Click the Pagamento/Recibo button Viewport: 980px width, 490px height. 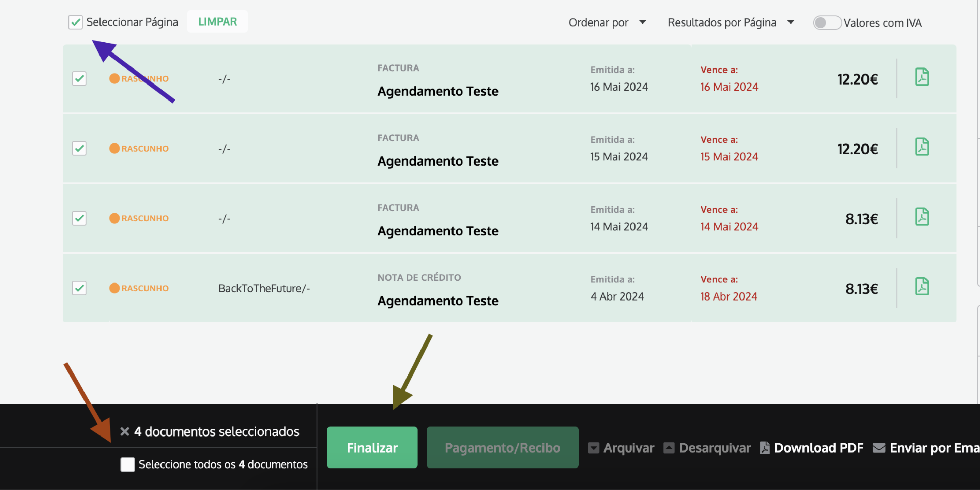coord(502,447)
